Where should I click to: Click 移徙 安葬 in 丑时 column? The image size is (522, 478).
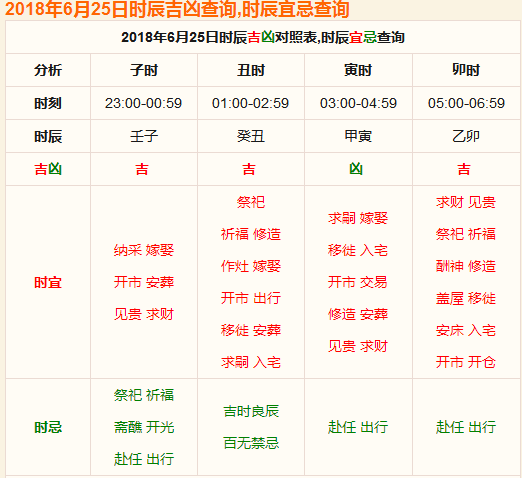point(251,330)
